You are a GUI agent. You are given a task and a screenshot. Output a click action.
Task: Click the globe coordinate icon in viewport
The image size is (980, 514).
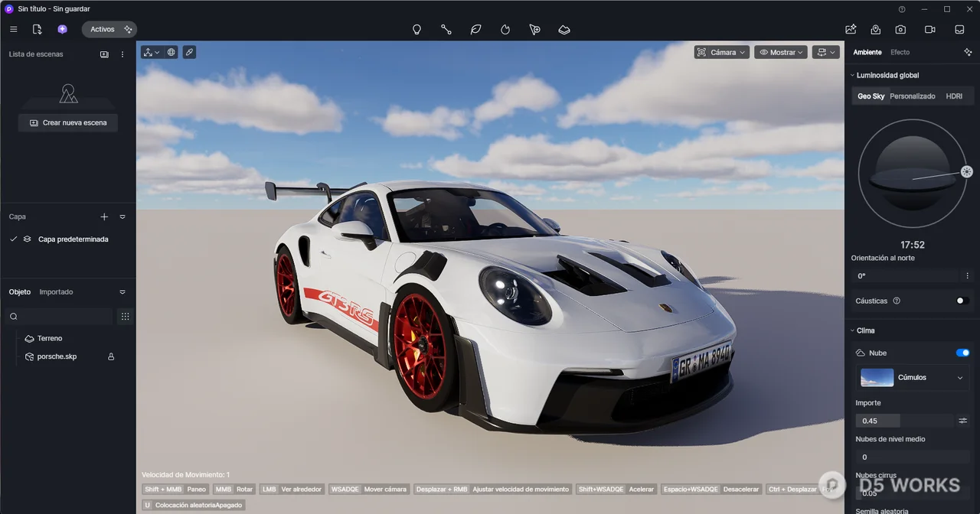[x=171, y=52]
